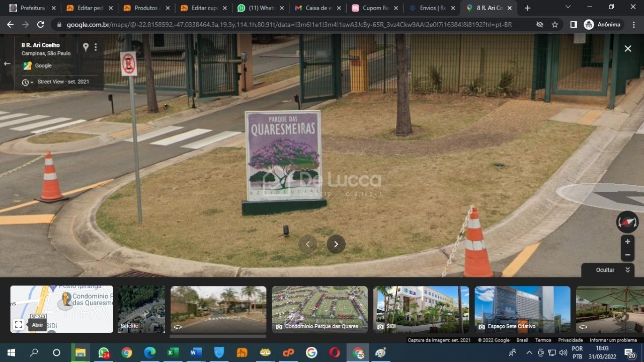Switch to the Prefeitura browser tab
The height and width of the screenshot is (362, 644).
[31, 8]
